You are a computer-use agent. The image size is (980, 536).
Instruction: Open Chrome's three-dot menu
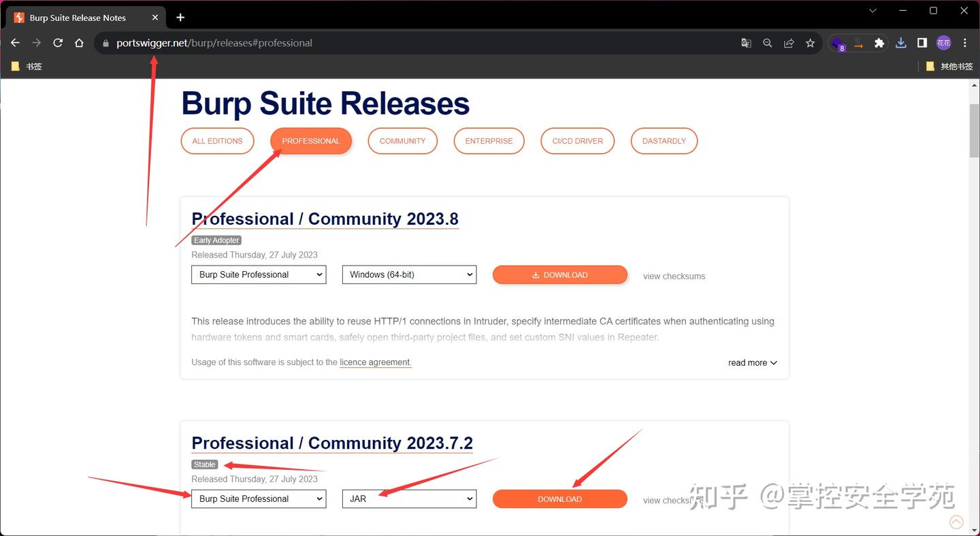tap(966, 42)
